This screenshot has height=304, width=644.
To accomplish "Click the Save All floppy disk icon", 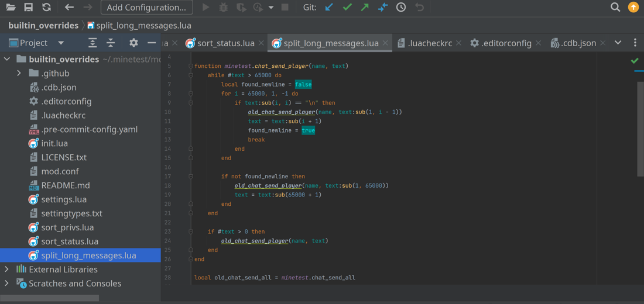I will [28, 7].
